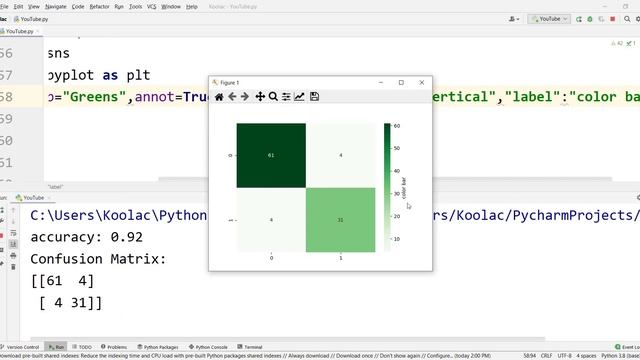Viewport: 640px width, 360px height.
Task: Go back to previous figure view
Action: tap(232, 97)
